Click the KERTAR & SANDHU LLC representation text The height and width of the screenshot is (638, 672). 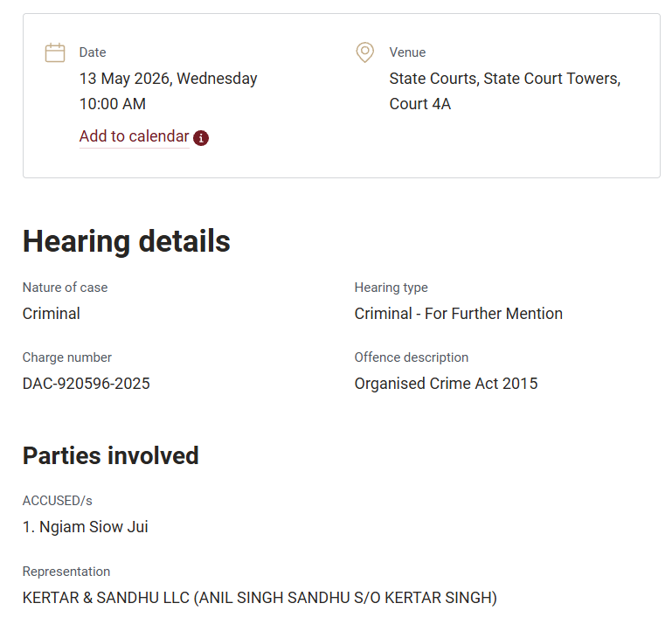pyautogui.click(x=260, y=598)
